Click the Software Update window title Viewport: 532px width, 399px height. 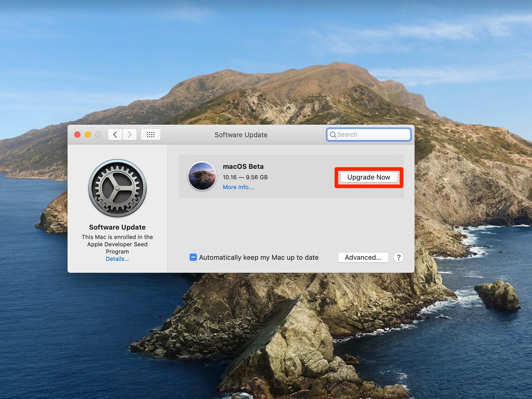(x=241, y=135)
